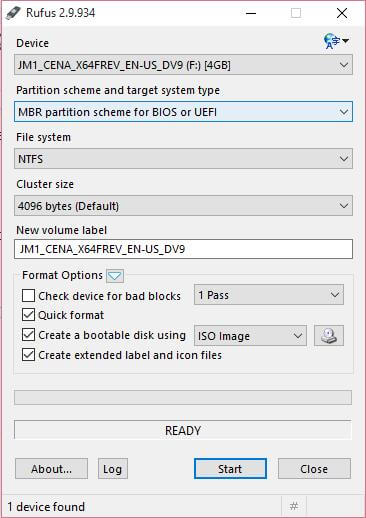Click the Start button
Viewport: 366px width, 518px height.
(x=230, y=469)
